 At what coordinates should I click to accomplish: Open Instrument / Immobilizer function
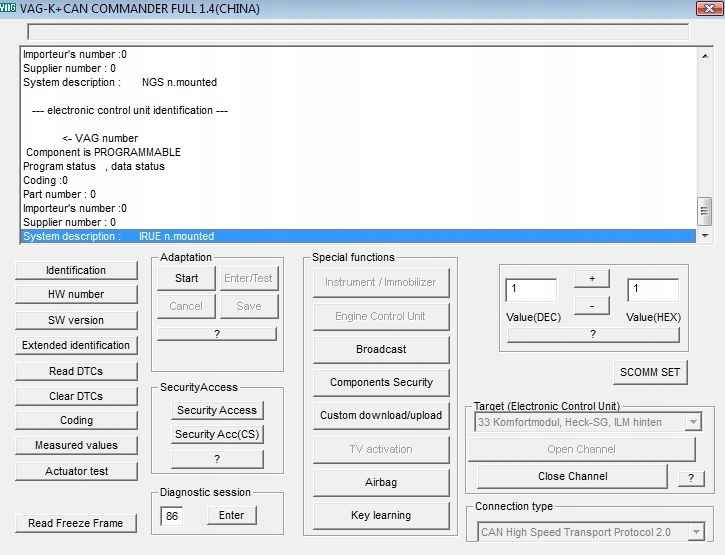tap(381, 282)
